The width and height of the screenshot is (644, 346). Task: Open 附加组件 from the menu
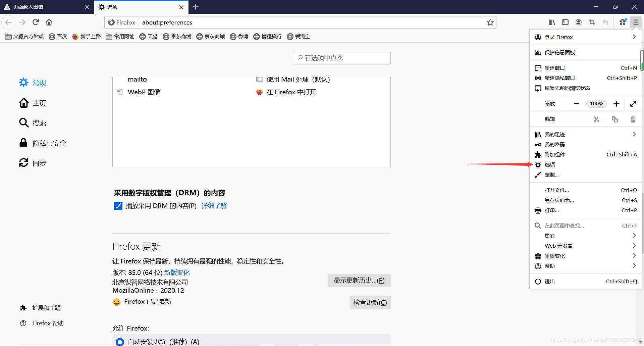pos(585,154)
